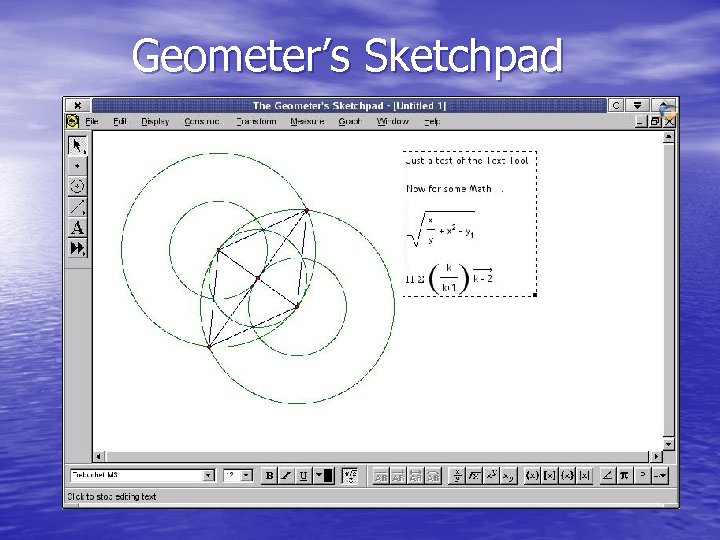Click the center red point of the construction
Viewport: 720px width, 540px height.
(258, 278)
